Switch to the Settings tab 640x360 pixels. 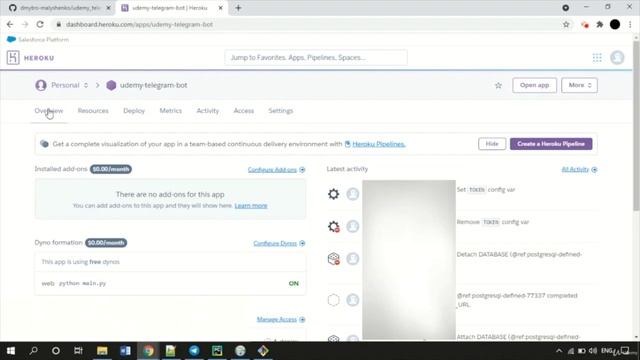point(281,111)
